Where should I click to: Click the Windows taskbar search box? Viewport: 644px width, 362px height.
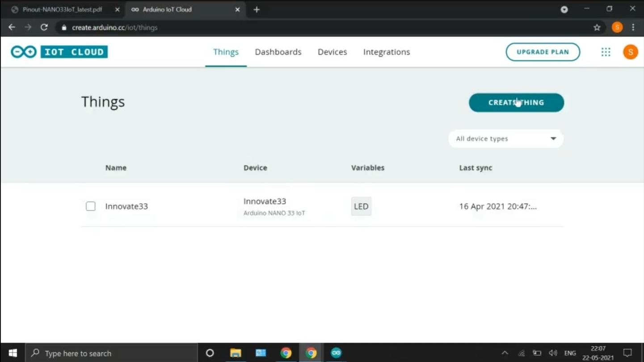pos(111,353)
